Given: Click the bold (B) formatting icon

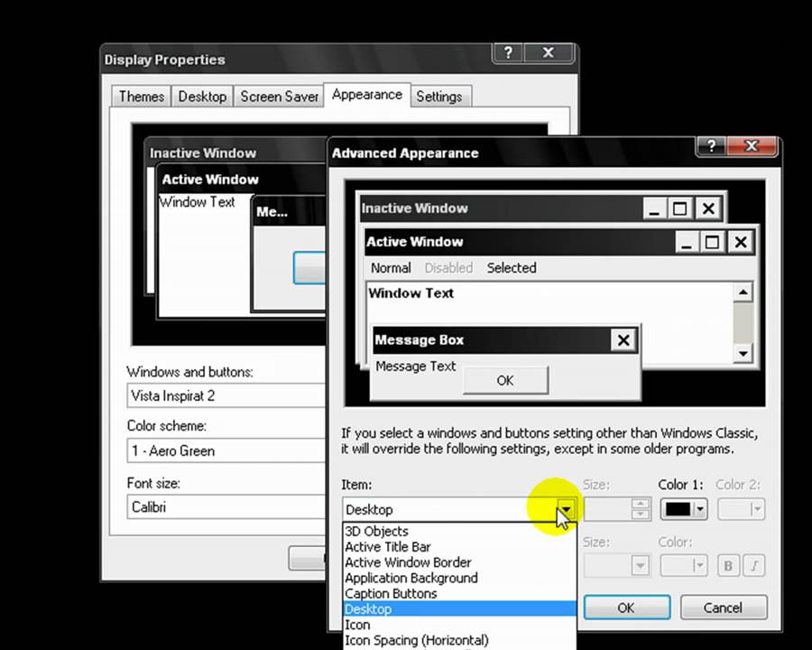Looking at the screenshot, I should [727, 565].
